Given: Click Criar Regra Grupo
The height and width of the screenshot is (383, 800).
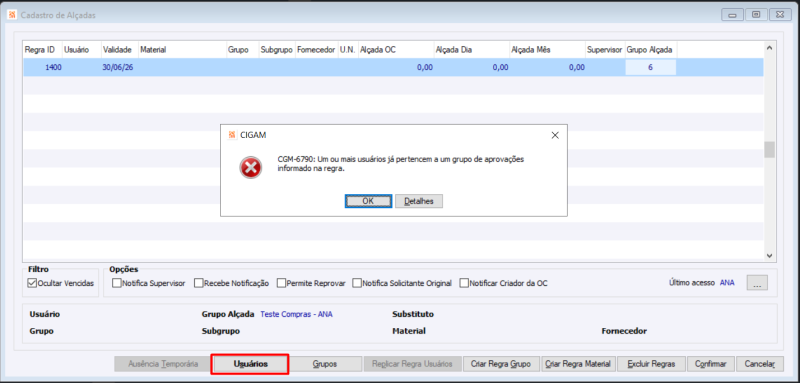Looking at the screenshot, I should 501,364.
